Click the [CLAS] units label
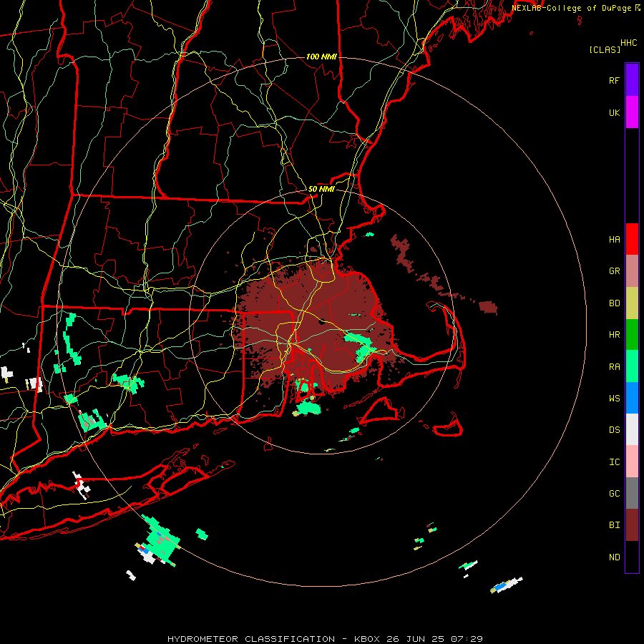The image size is (644, 644). point(605,49)
